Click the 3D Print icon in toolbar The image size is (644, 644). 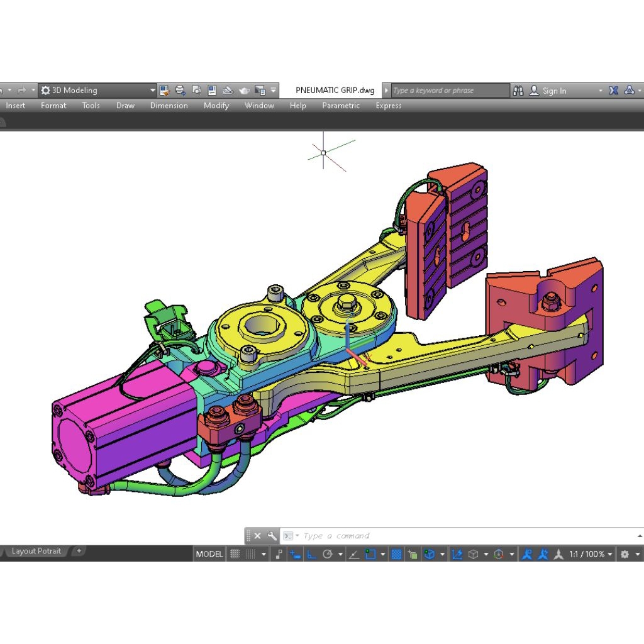[228, 90]
